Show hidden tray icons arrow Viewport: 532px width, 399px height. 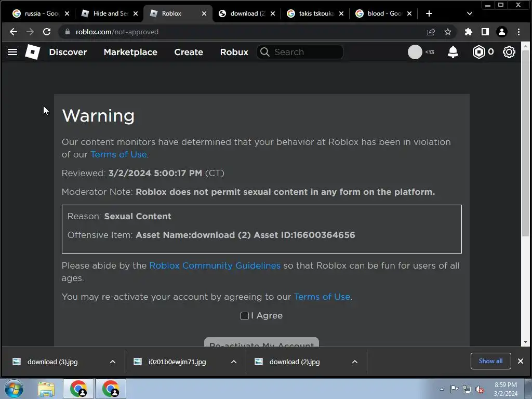pos(442,389)
